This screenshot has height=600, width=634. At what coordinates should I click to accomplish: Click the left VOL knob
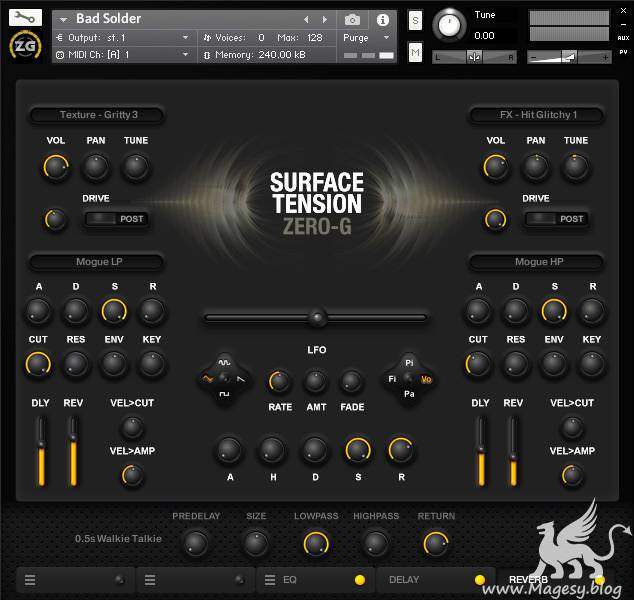pyautogui.click(x=56, y=167)
